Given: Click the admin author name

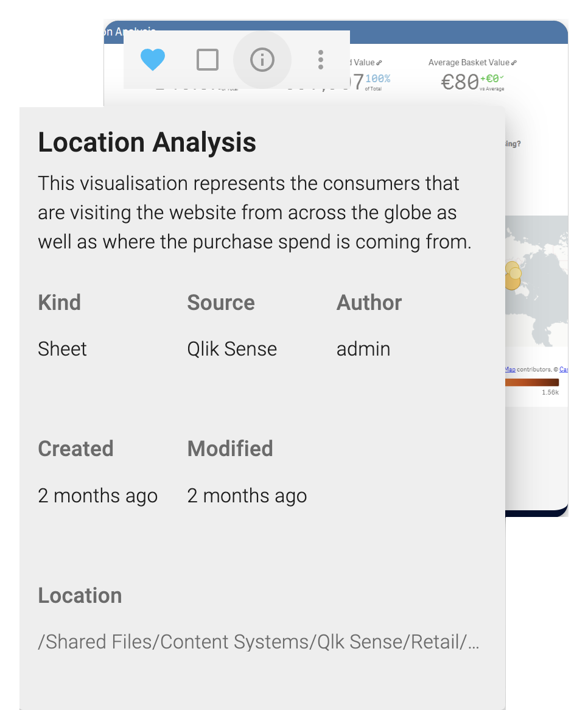Looking at the screenshot, I should tap(363, 349).
